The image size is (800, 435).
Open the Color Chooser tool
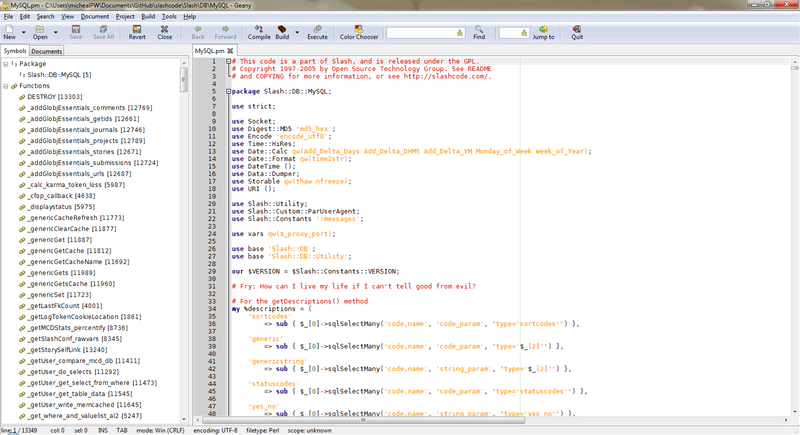(x=358, y=32)
